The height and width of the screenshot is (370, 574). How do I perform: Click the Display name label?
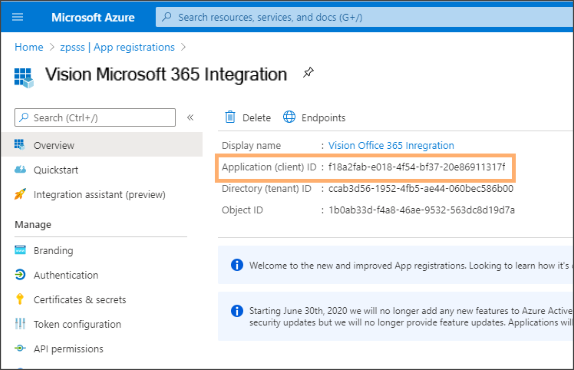pos(251,145)
